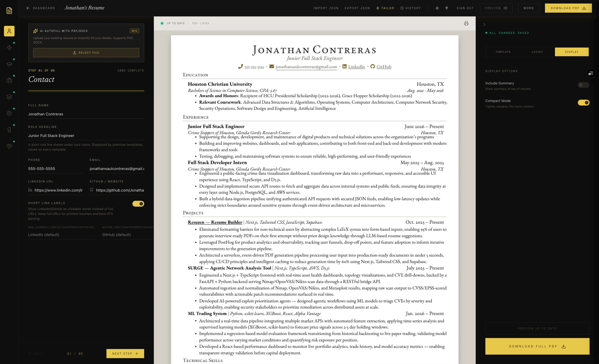The height and width of the screenshot is (364, 599).
Task: Click the bug report icon
Action: point(437,8)
